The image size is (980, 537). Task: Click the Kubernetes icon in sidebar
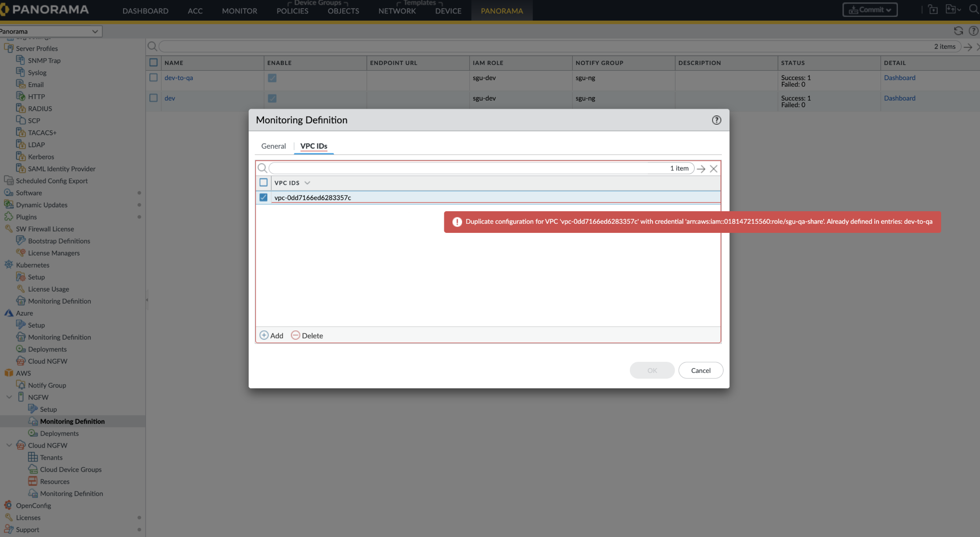[9, 265]
